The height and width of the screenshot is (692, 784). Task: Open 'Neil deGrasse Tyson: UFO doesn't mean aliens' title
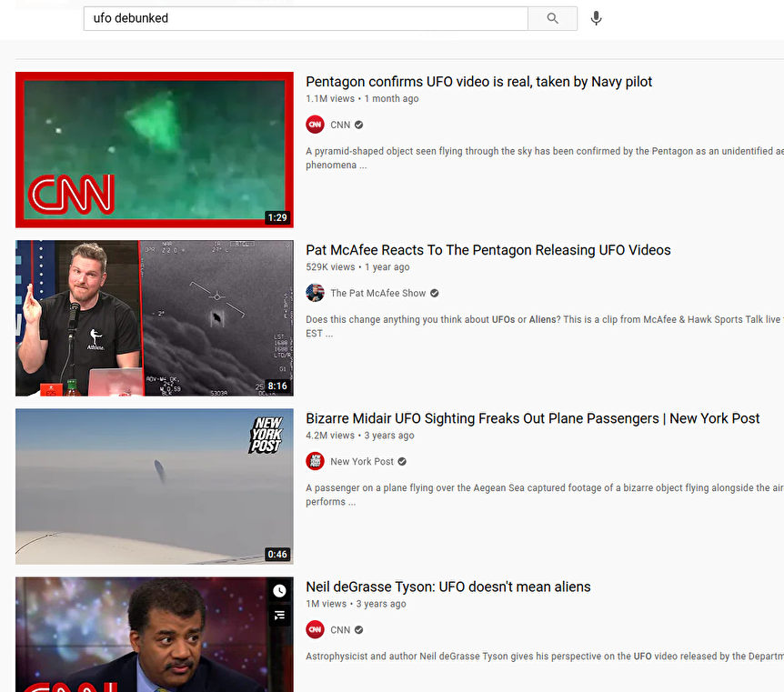tap(447, 587)
